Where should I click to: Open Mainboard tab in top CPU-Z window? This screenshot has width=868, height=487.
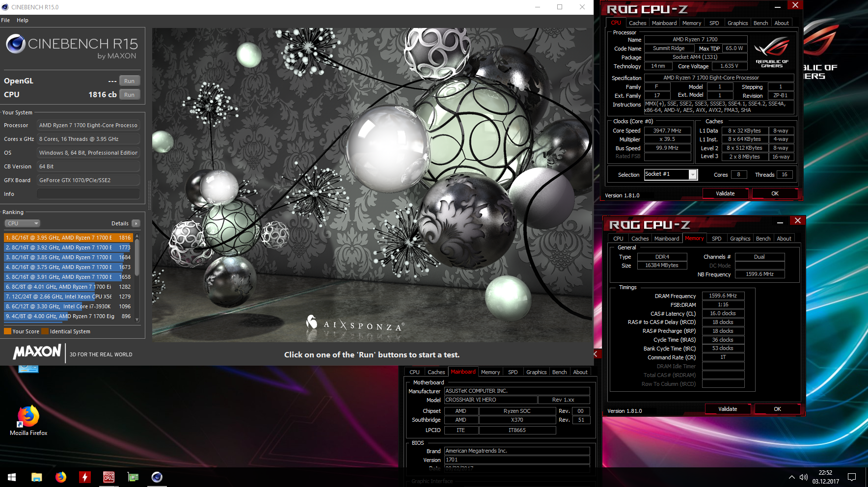tap(664, 23)
